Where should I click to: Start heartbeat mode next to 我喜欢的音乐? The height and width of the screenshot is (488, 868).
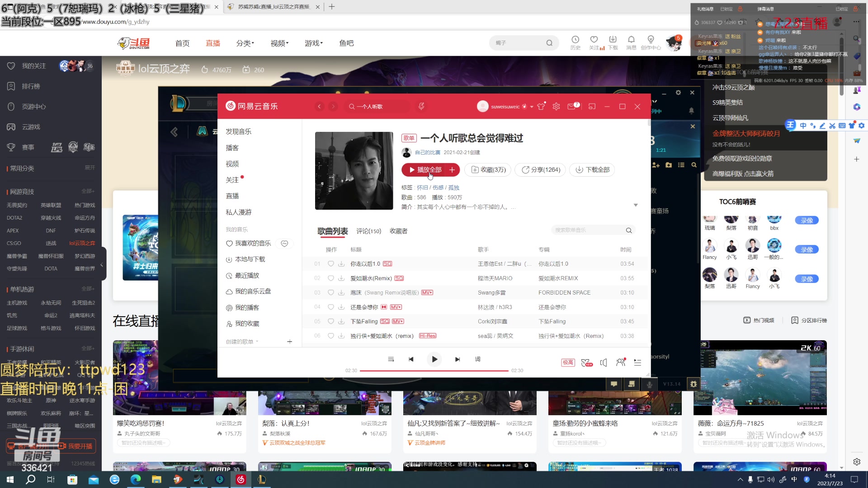point(284,244)
